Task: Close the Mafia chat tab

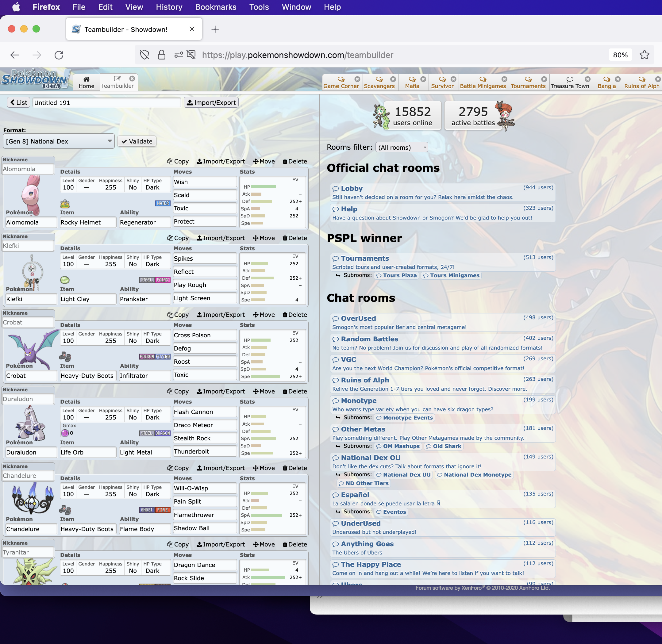Action: pyautogui.click(x=423, y=79)
